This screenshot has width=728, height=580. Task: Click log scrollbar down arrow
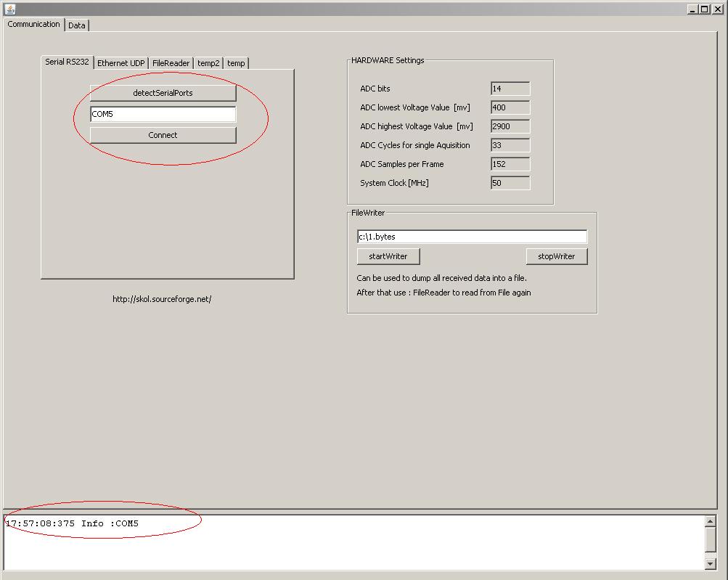point(710,564)
